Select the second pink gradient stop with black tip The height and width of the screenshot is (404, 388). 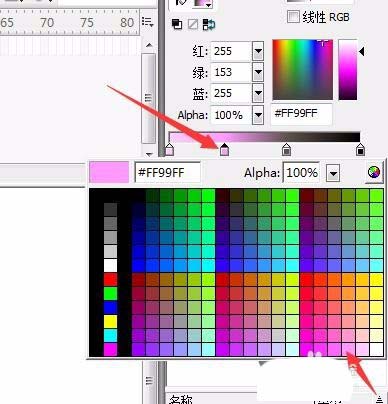pos(225,149)
